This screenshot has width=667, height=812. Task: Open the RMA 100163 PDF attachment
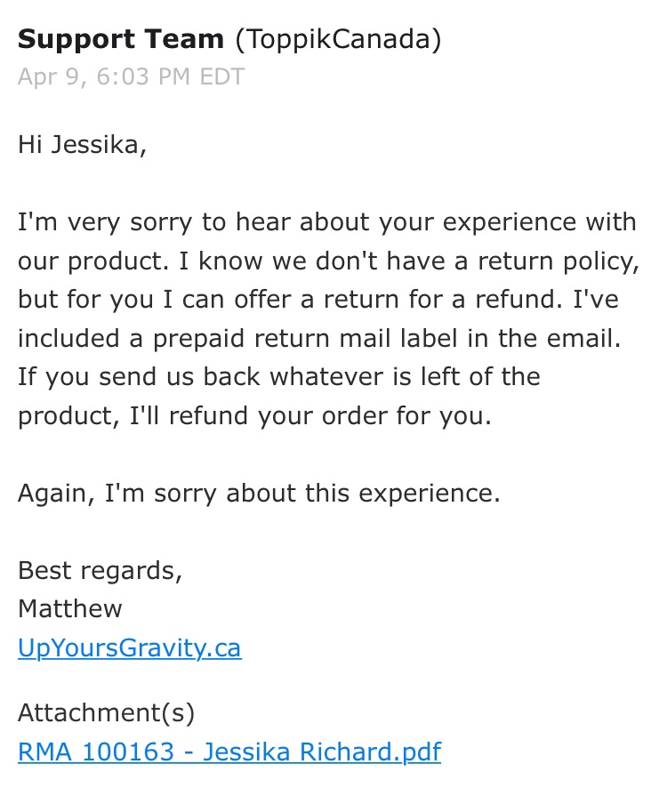coord(229,752)
